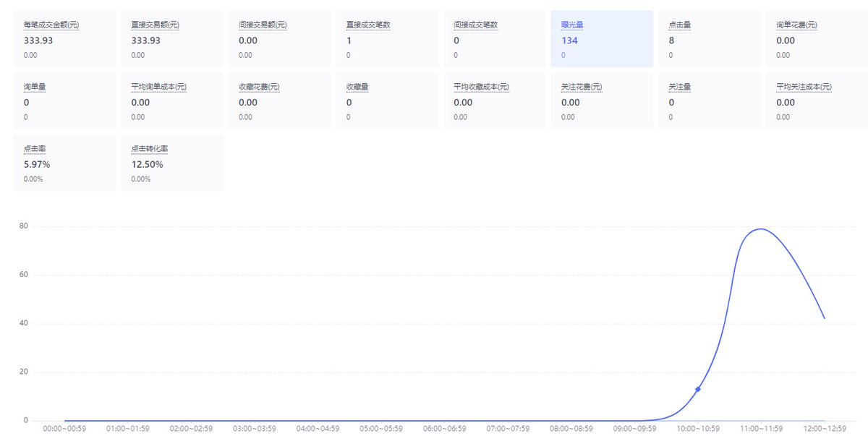Click the 04:00~04:59 x-axis label
The image size is (868, 436).
coord(318,428)
